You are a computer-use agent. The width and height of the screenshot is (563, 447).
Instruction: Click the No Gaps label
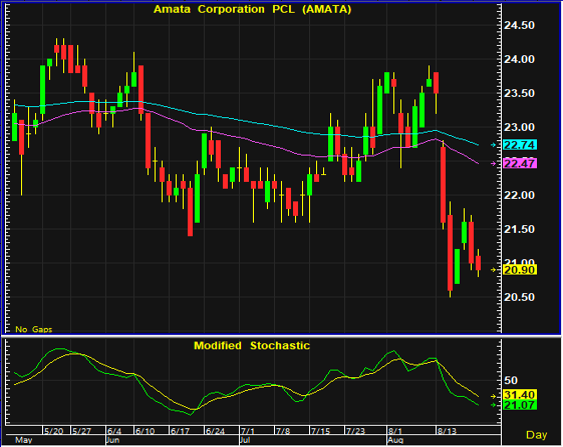click(x=34, y=329)
